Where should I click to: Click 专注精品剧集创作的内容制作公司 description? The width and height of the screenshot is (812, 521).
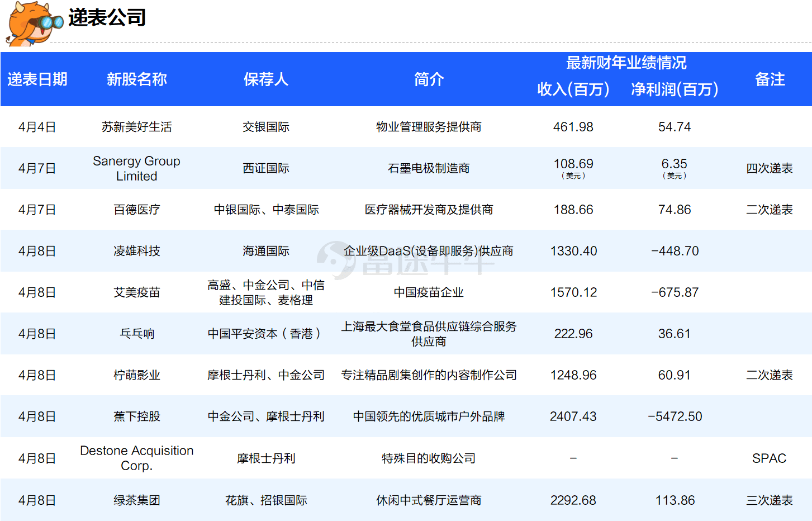pyautogui.click(x=429, y=375)
